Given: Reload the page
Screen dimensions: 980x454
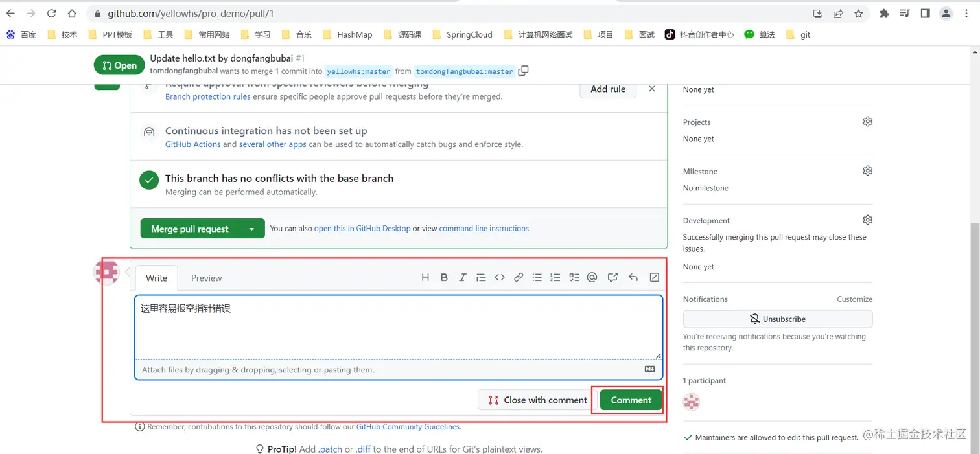Looking at the screenshot, I should (x=52, y=13).
